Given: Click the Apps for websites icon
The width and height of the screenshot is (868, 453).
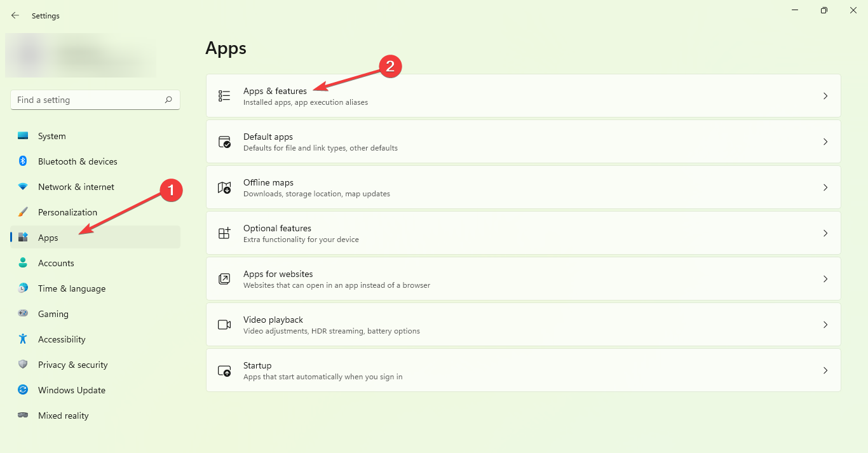Looking at the screenshot, I should coord(224,279).
